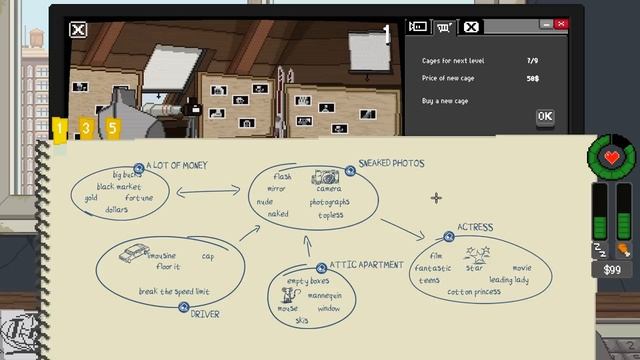Click the blue node of SNEAKED PHOTOS
Image resolution: width=640 pixels, height=360 pixels.
[350, 171]
